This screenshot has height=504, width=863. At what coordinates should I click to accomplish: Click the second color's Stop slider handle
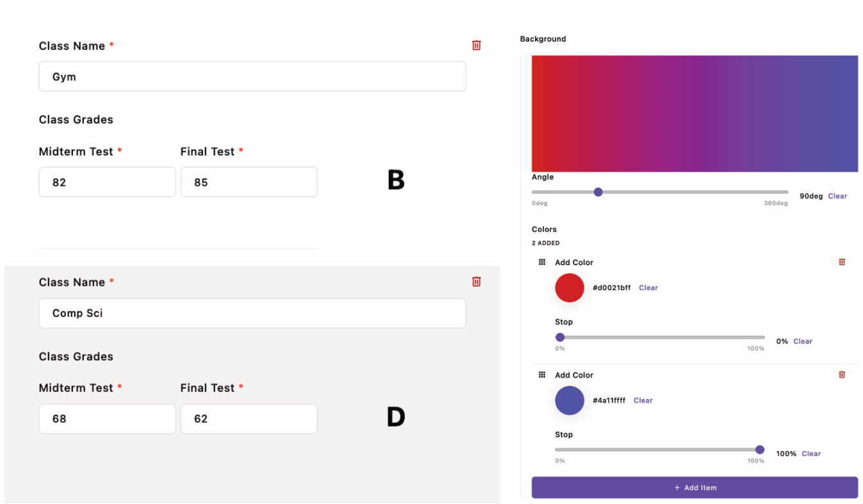click(760, 450)
